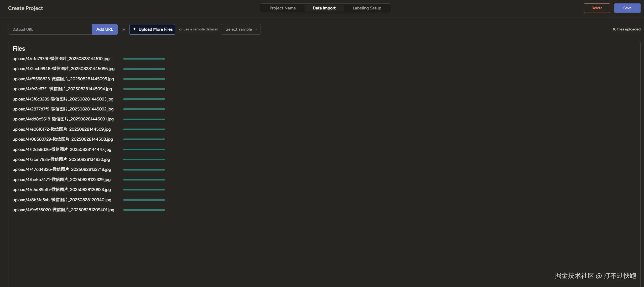Click the Upload More Files button
This screenshot has height=287, width=644.
[x=152, y=29]
